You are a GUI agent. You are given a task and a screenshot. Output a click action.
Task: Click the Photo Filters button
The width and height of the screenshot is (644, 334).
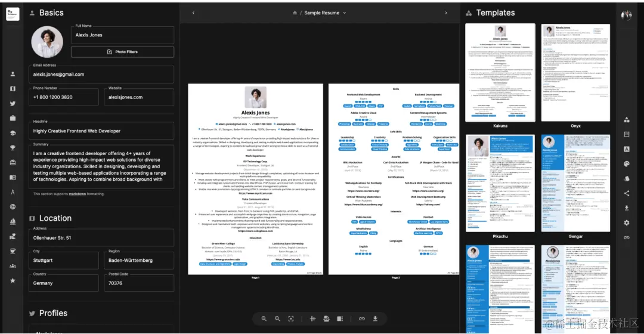click(x=122, y=52)
